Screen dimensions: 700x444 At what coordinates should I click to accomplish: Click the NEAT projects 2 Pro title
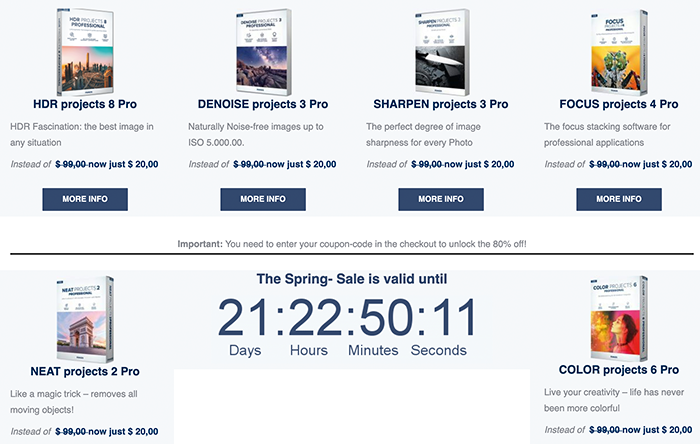click(x=85, y=371)
